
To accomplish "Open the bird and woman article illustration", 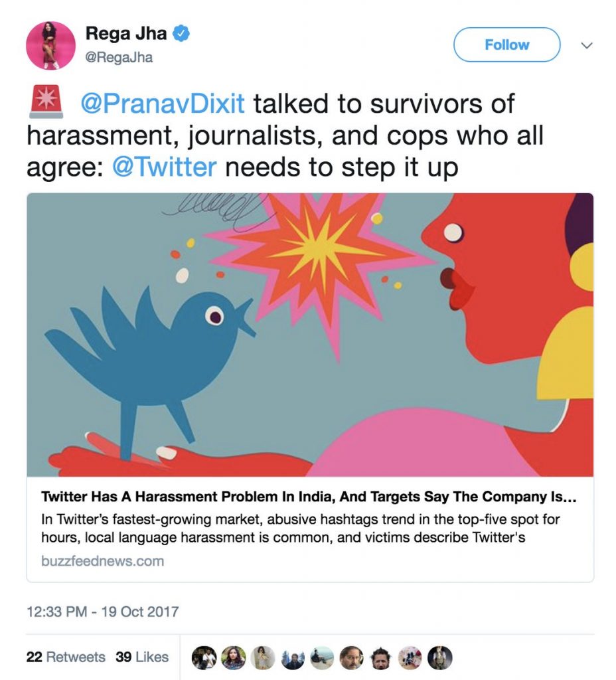I will (x=310, y=334).
